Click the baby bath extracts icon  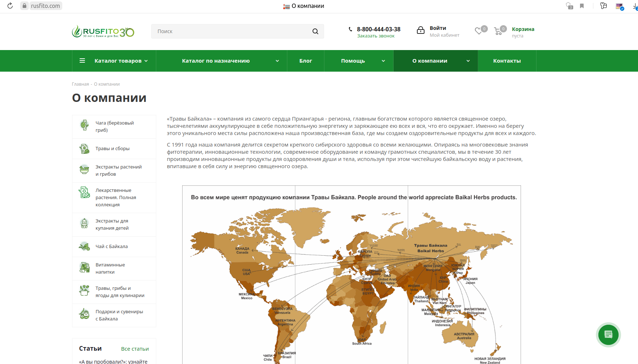[84, 223]
